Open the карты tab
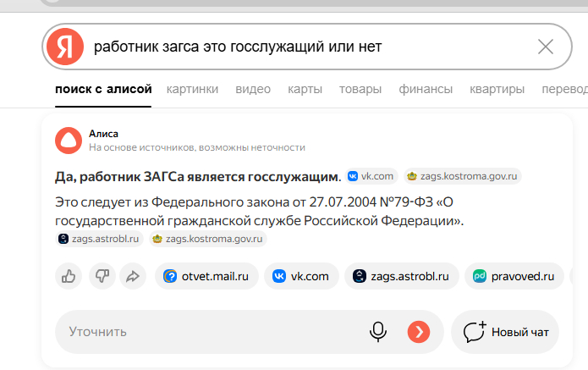 (x=305, y=89)
